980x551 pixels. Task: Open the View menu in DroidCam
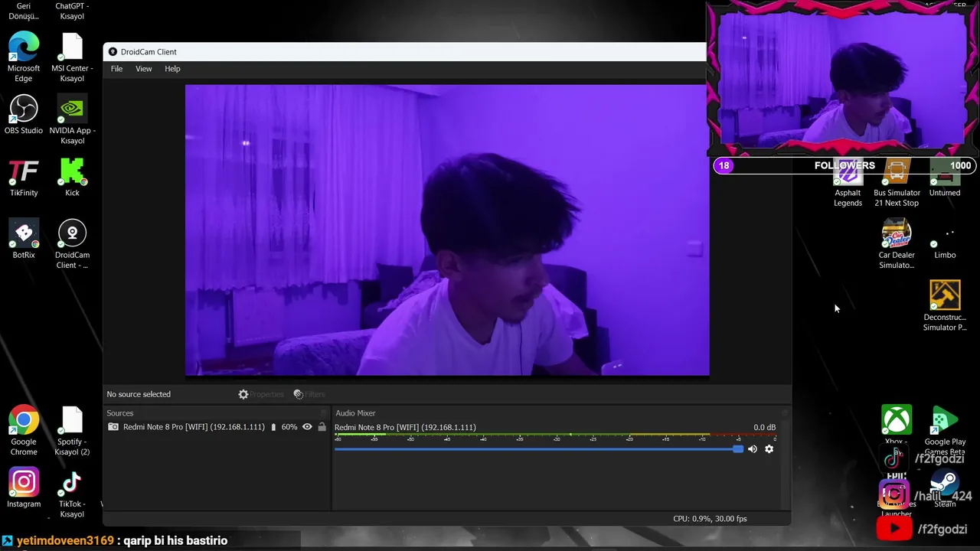point(143,69)
